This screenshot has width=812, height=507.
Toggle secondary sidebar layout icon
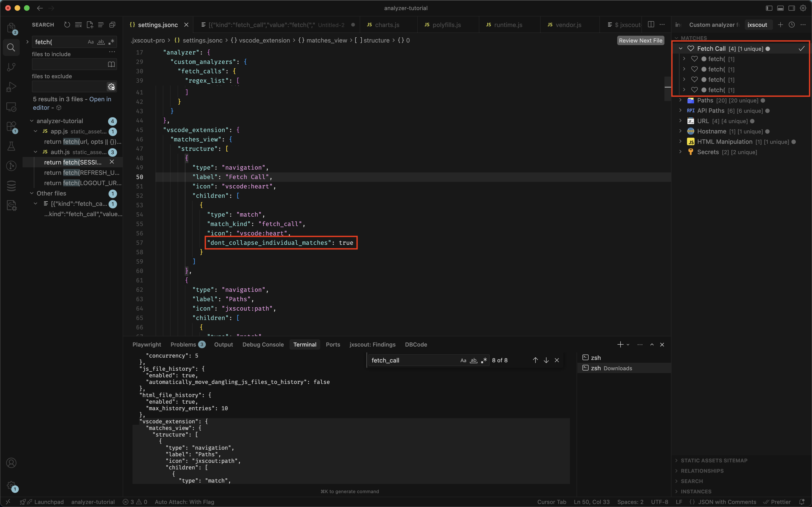[x=792, y=8]
